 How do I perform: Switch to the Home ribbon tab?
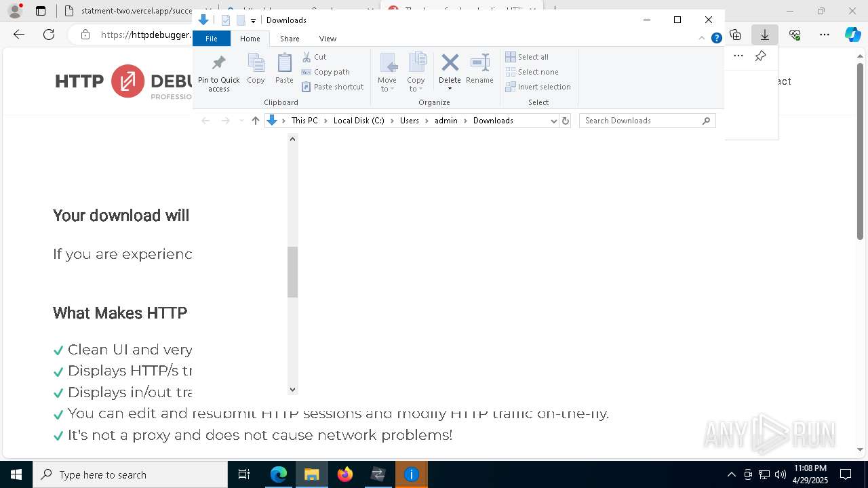(x=250, y=39)
